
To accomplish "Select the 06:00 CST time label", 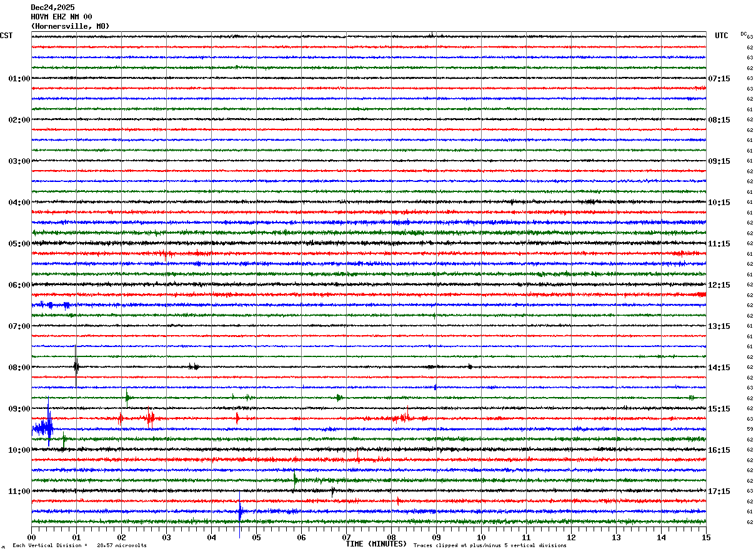I will point(19,285).
